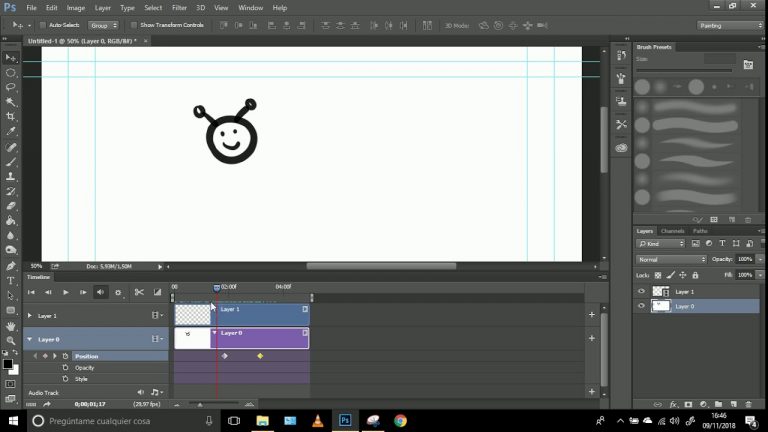768x432 pixels.
Task: Add layer style fx button
Action: click(x=673, y=404)
